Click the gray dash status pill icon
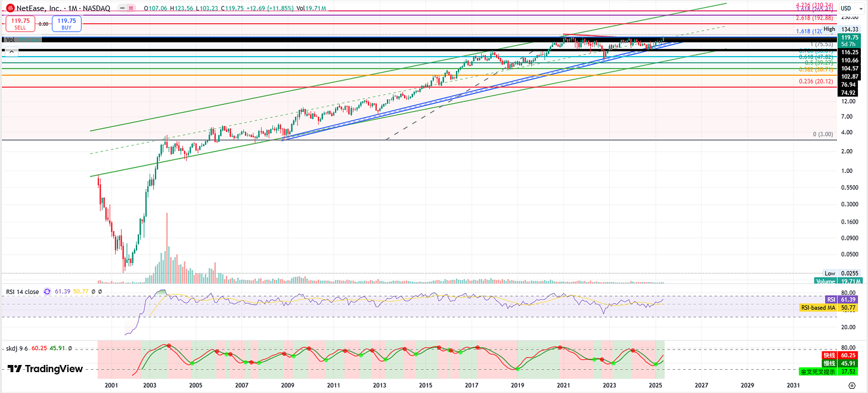The height and width of the screenshot is (393, 868). click(122, 8)
